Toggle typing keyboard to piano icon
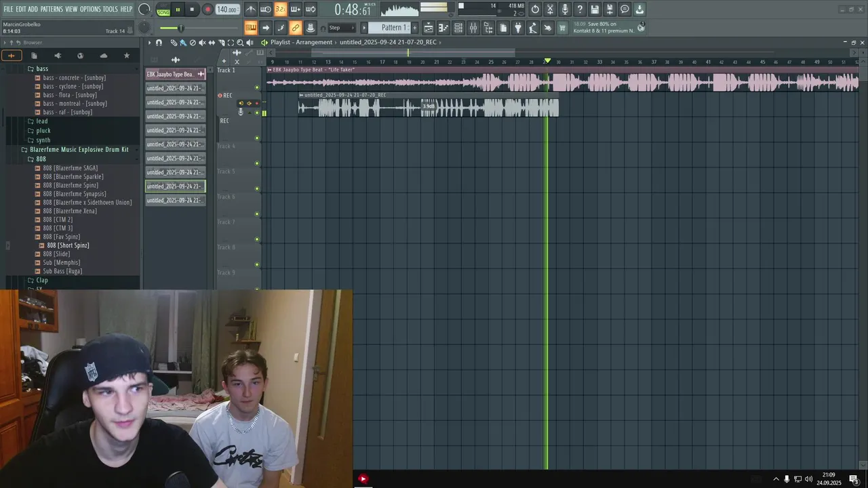This screenshot has height=488, width=868. [x=251, y=28]
